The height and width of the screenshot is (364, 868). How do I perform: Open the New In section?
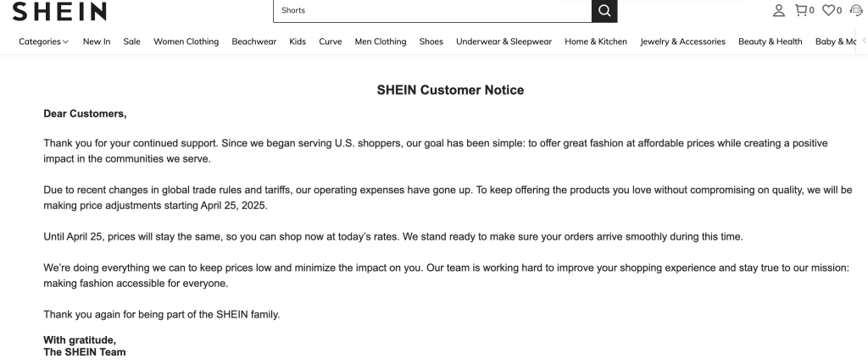[97, 41]
